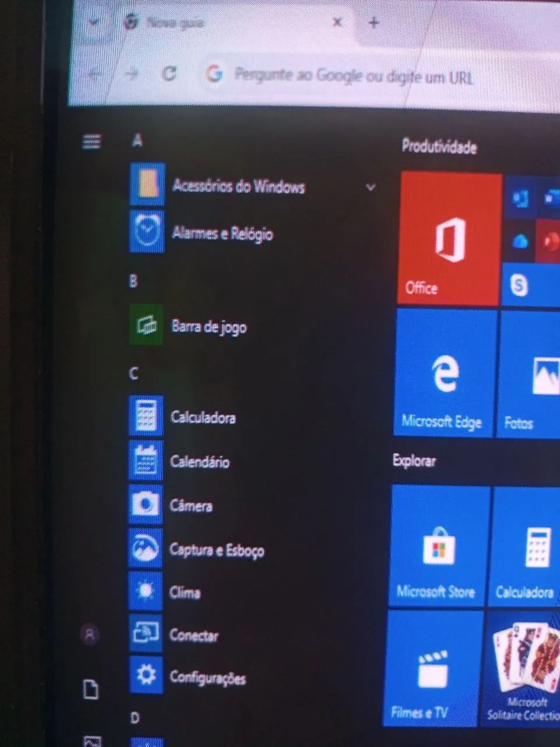Screen dimensions: 560x747
Task: Go forward in Chrome
Action: click(x=132, y=74)
